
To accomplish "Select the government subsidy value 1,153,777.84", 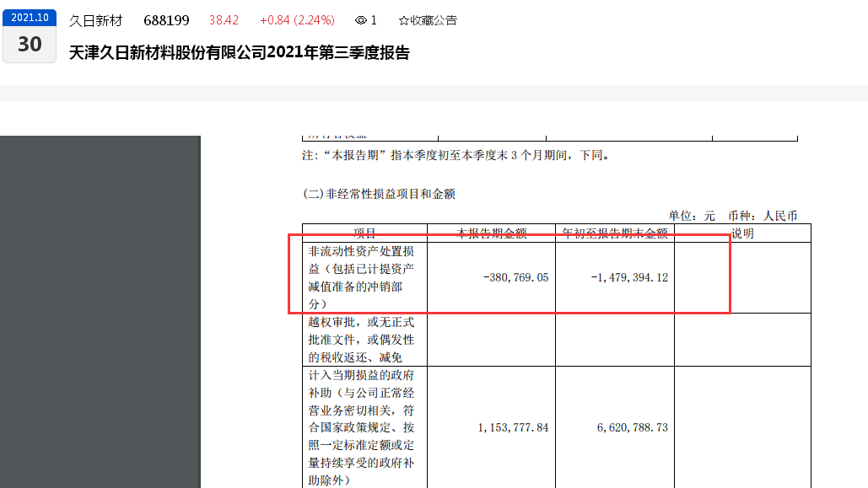I will point(513,427).
